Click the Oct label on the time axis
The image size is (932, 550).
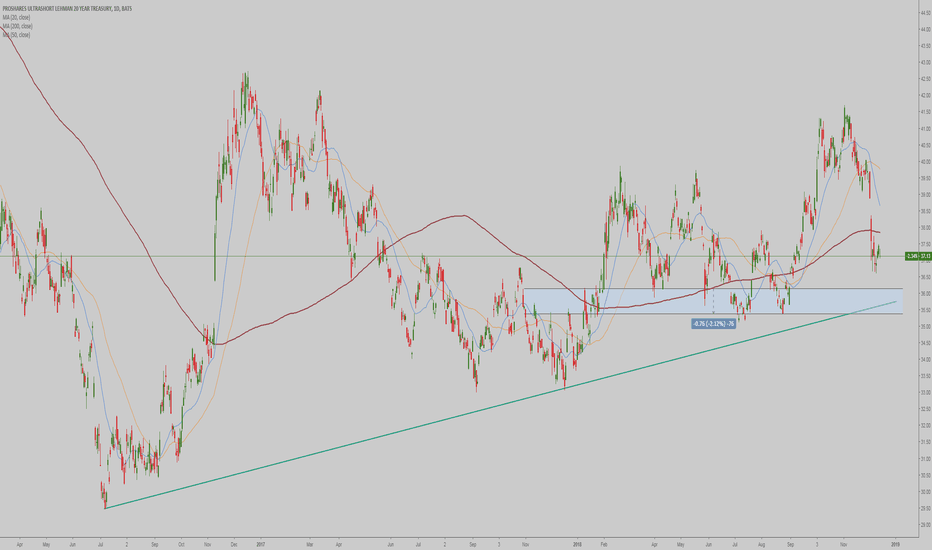point(181,543)
